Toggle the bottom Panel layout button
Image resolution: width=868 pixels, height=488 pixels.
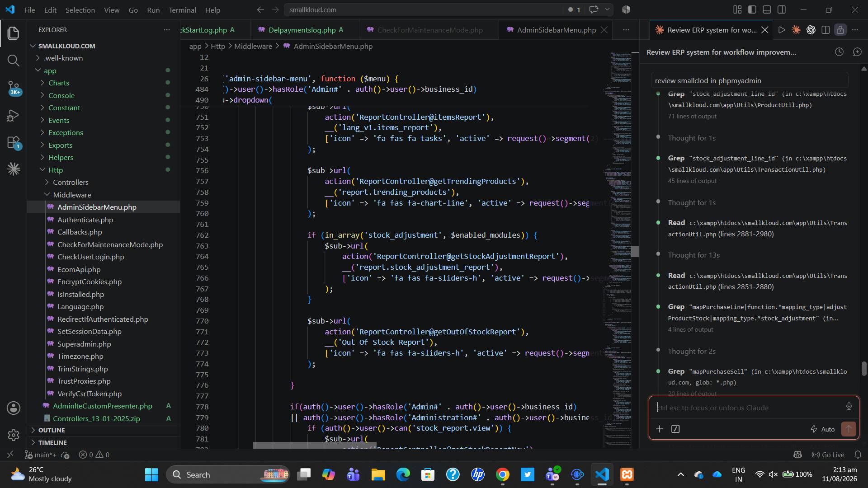767,9
